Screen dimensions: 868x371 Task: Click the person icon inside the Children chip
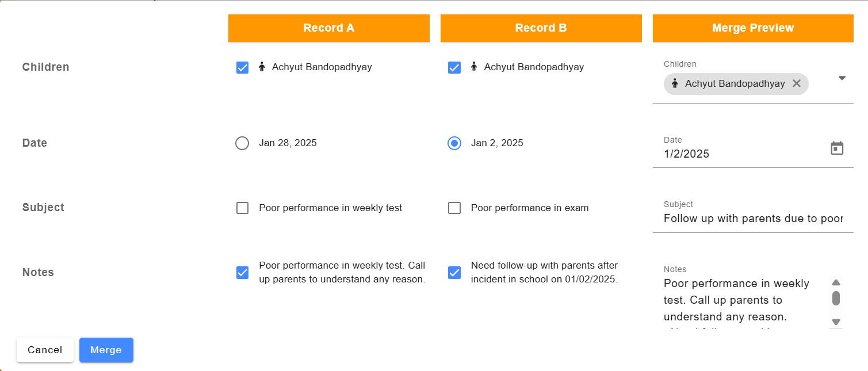(x=674, y=83)
